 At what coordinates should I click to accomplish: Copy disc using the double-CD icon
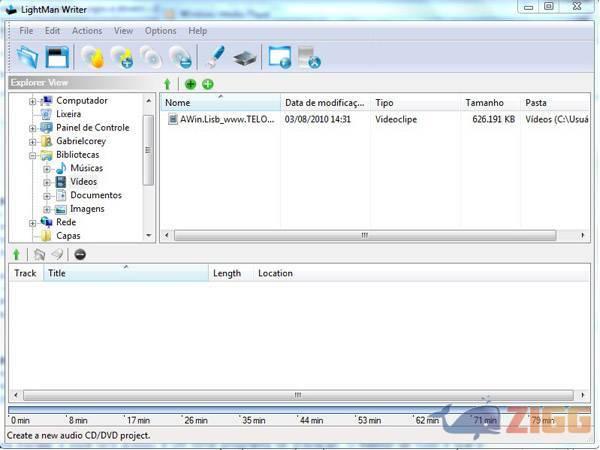click(151, 57)
